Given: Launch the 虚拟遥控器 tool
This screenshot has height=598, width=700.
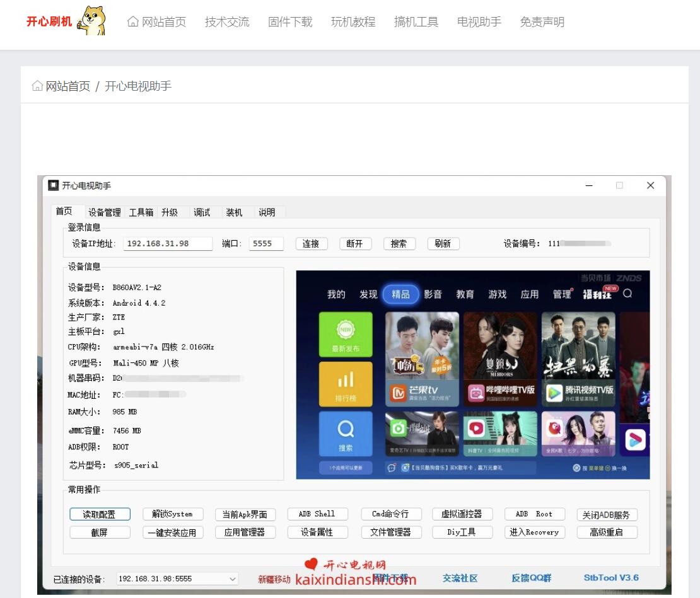Looking at the screenshot, I should point(462,514).
